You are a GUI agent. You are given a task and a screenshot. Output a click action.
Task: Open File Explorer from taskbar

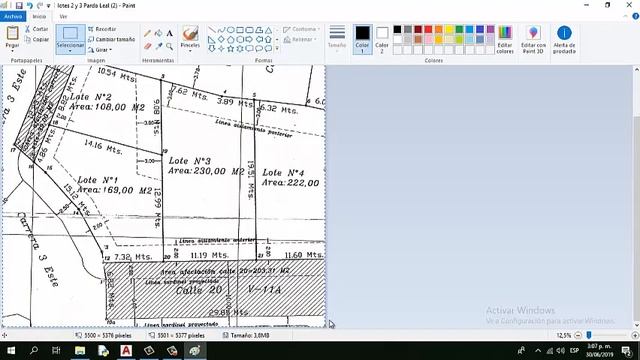(80, 351)
